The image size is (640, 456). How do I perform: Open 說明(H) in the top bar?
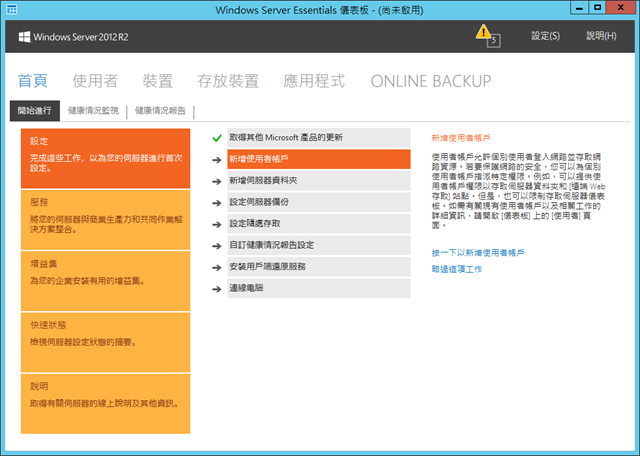pos(601,36)
